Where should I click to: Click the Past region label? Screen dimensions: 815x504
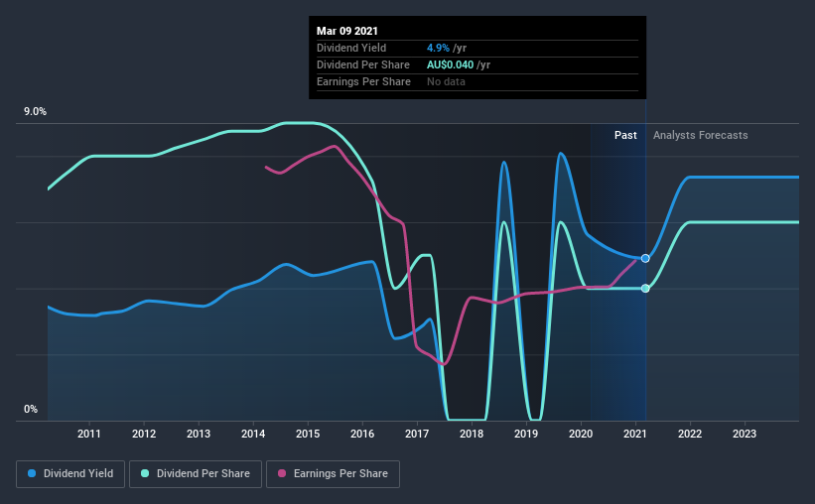click(625, 135)
